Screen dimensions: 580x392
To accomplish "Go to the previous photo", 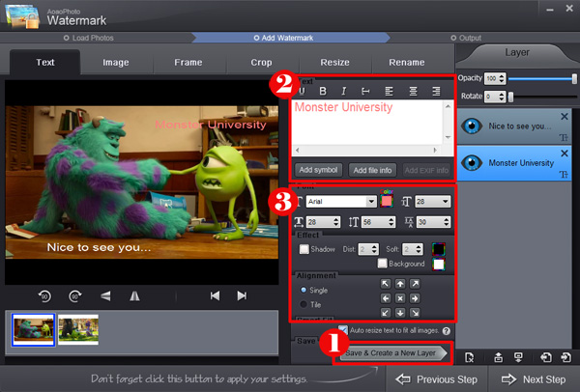I will click(215, 296).
